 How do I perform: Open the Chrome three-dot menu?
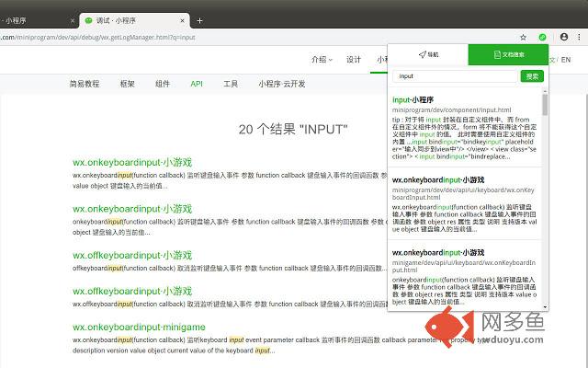579,37
